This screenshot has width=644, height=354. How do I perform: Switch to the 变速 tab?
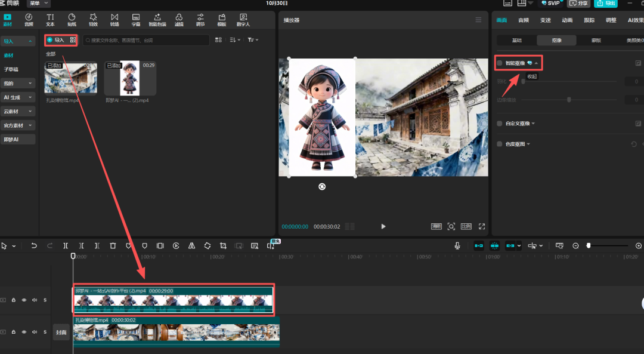545,20
